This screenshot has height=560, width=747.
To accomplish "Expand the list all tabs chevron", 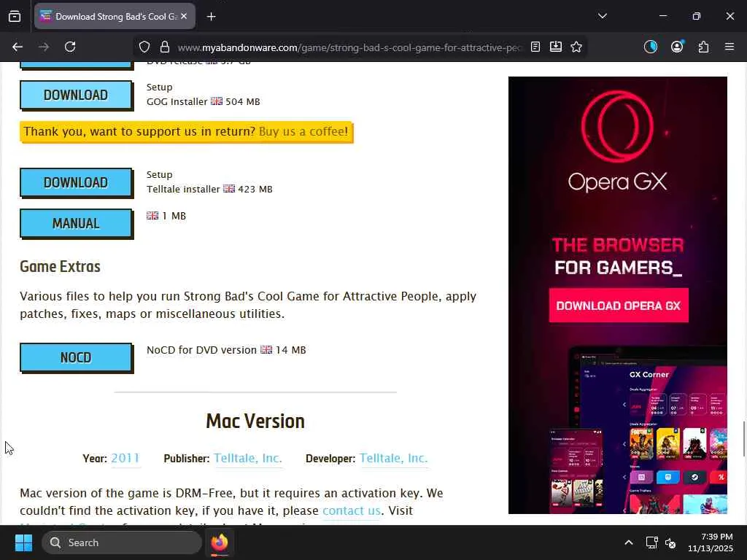I will [x=602, y=16].
